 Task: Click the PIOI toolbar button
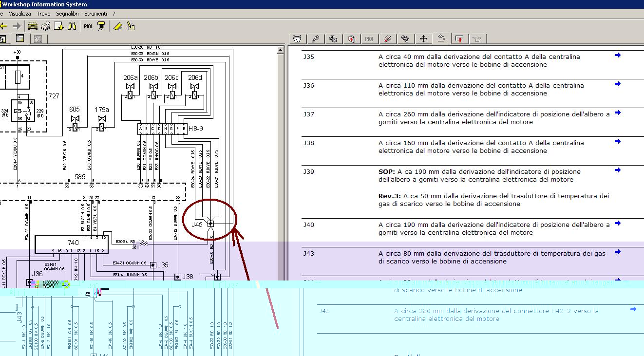click(x=88, y=26)
